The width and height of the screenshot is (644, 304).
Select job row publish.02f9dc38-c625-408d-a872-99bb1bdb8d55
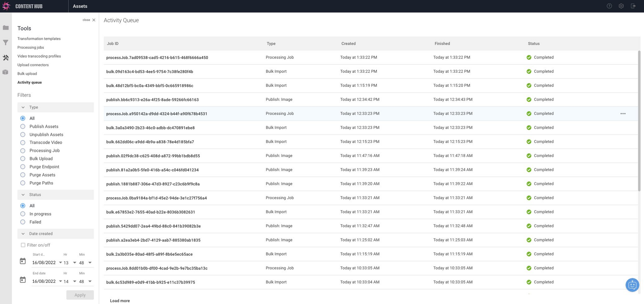click(x=371, y=156)
